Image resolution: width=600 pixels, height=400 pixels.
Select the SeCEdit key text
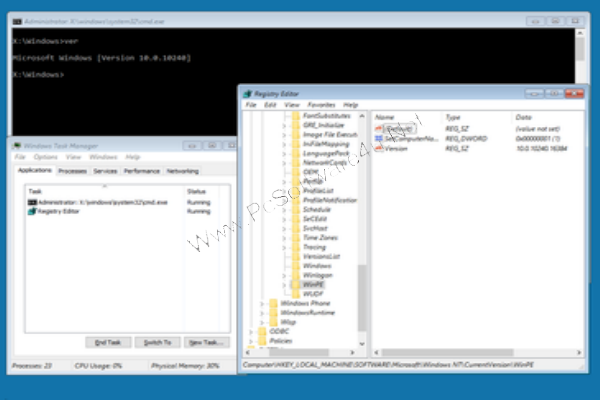315,219
